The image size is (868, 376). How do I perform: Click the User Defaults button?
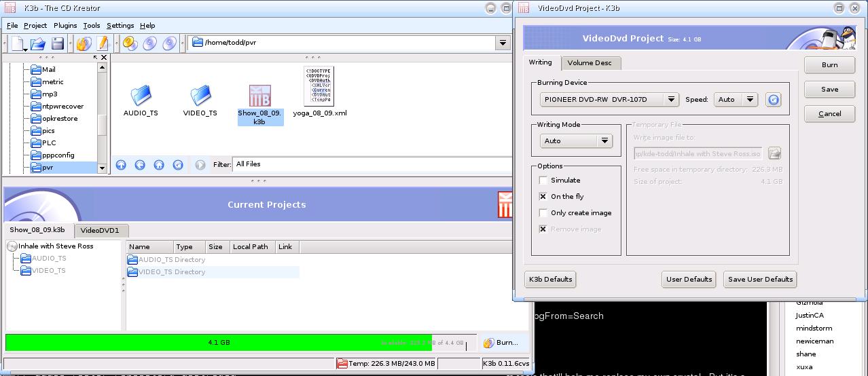click(689, 279)
